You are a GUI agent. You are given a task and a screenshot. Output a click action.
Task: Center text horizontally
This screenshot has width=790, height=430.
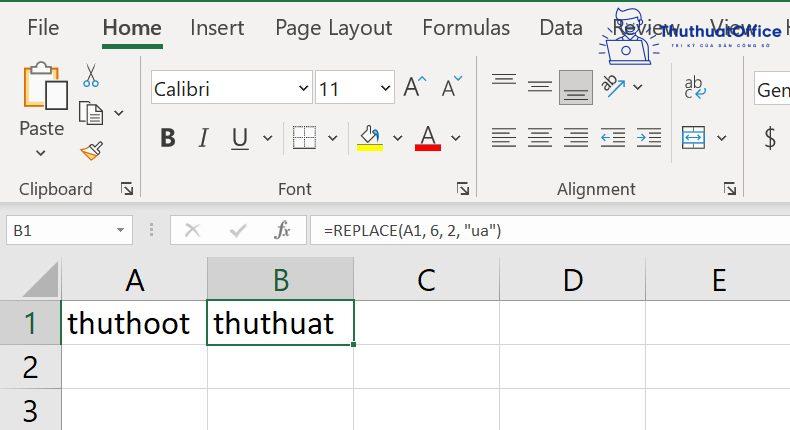(540, 137)
